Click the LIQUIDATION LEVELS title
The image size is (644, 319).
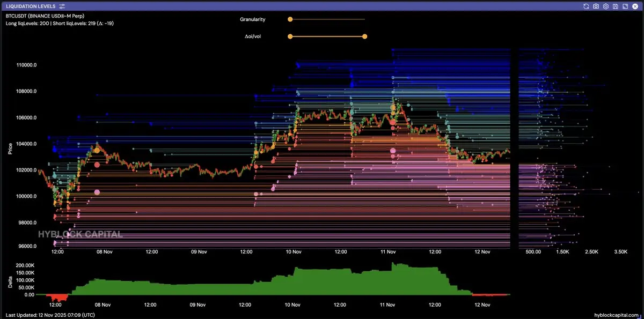tap(31, 6)
